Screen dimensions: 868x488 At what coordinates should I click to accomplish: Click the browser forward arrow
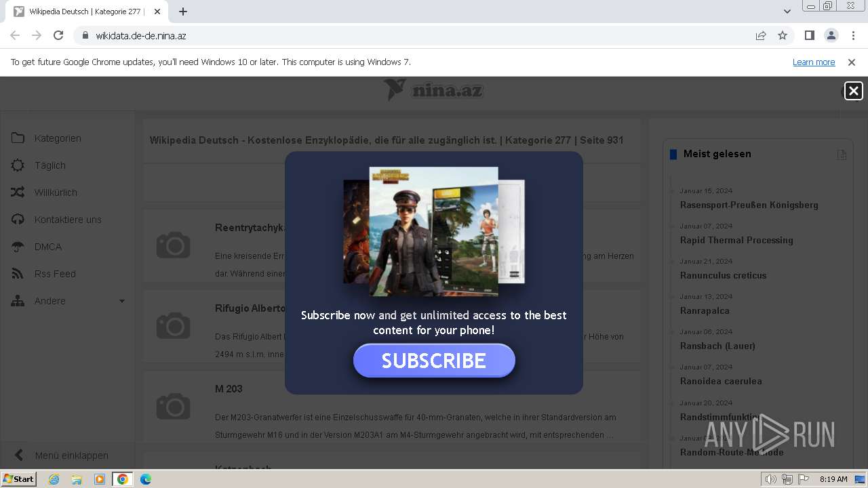coord(37,35)
